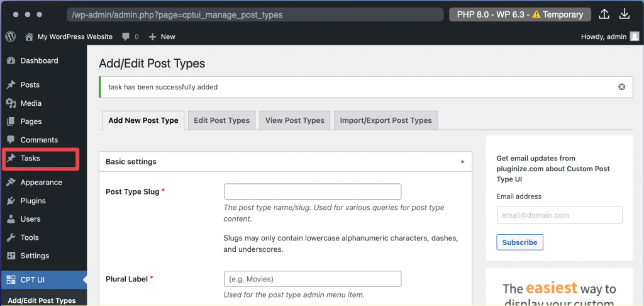Dismiss the success notice

point(622,87)
